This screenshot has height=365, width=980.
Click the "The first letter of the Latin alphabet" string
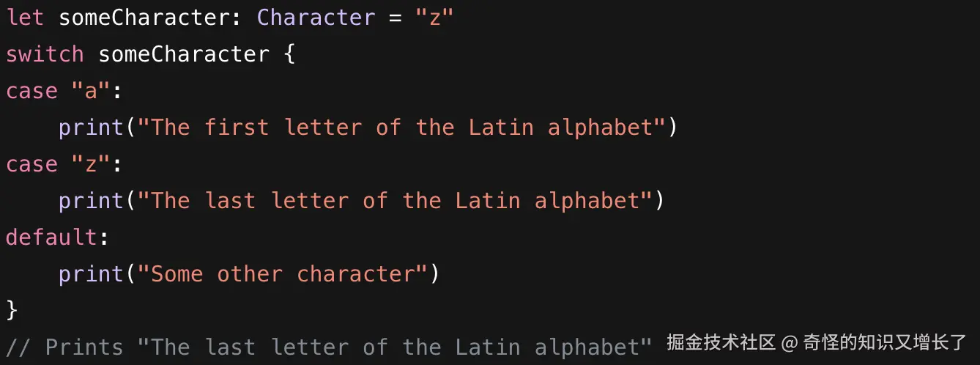tap(401, 128)
